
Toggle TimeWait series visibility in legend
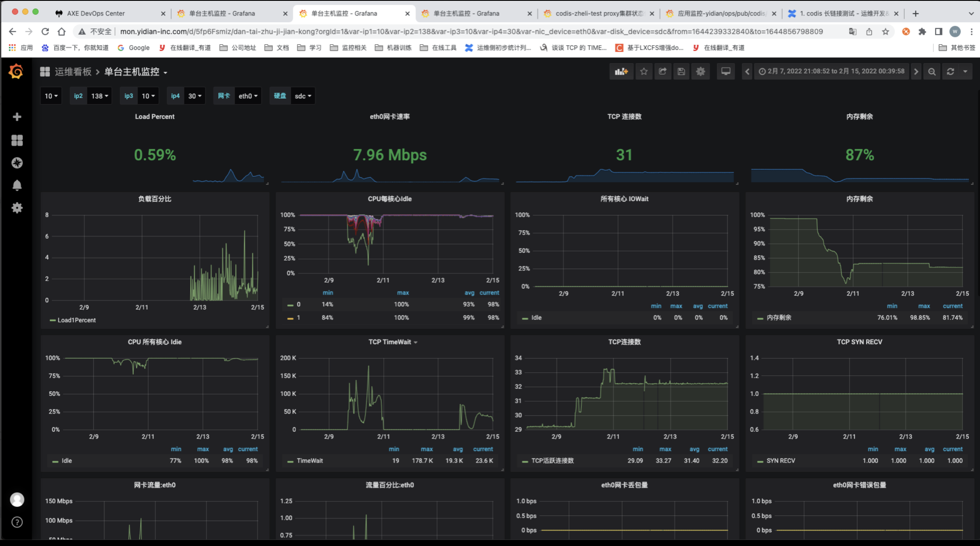(309, 461)
